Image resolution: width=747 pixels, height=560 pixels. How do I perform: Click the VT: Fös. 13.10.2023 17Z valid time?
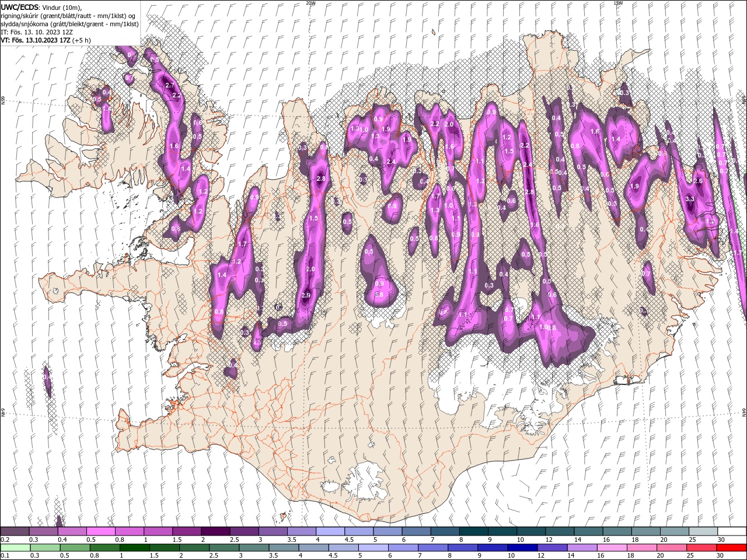(36, 40)
